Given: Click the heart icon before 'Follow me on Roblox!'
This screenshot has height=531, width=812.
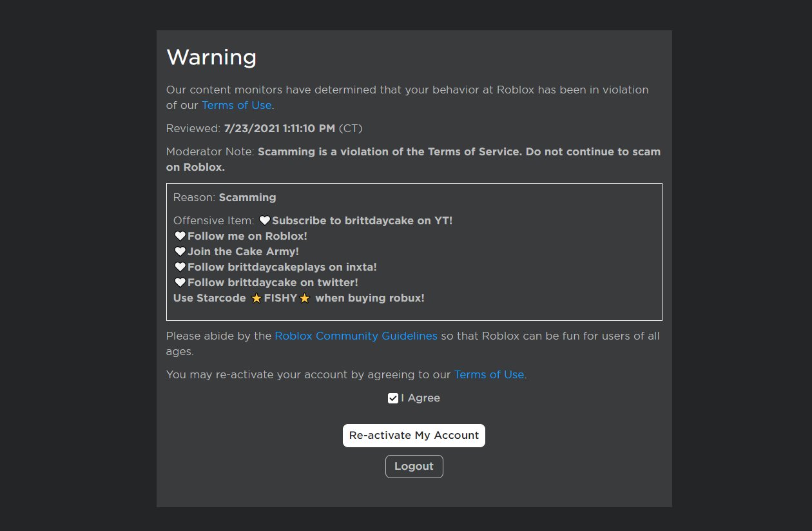Looking at the screenshot, I should click(180, 236).
